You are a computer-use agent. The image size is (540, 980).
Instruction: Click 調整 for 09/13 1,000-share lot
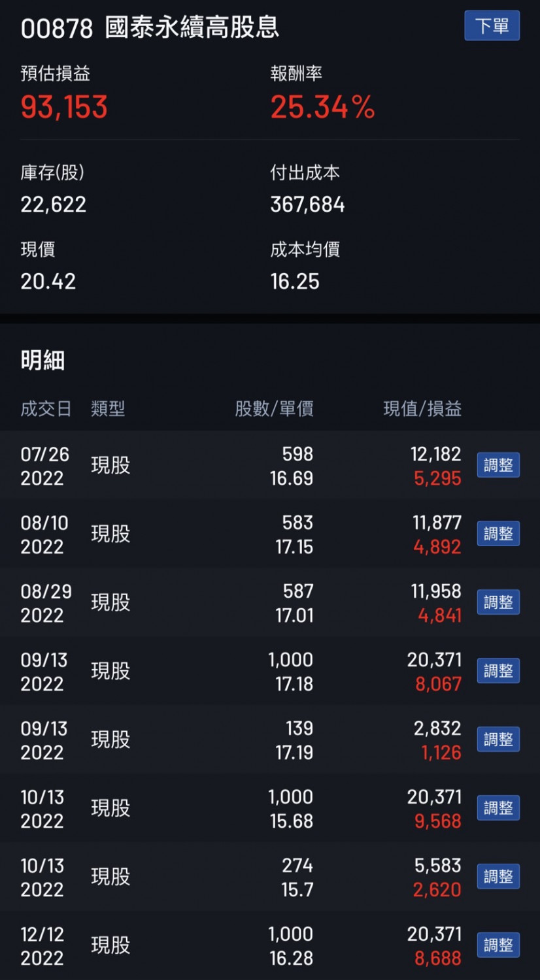point(498,671)
